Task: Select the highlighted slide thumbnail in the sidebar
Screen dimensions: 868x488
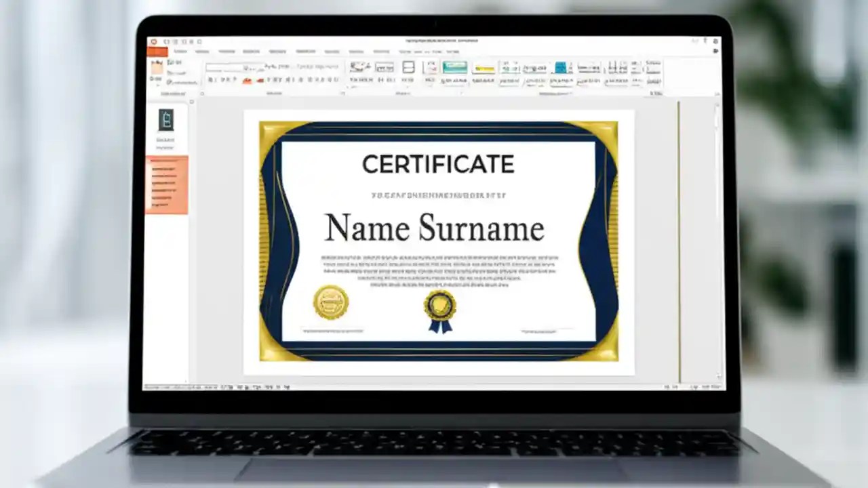Action: point(167,183)
